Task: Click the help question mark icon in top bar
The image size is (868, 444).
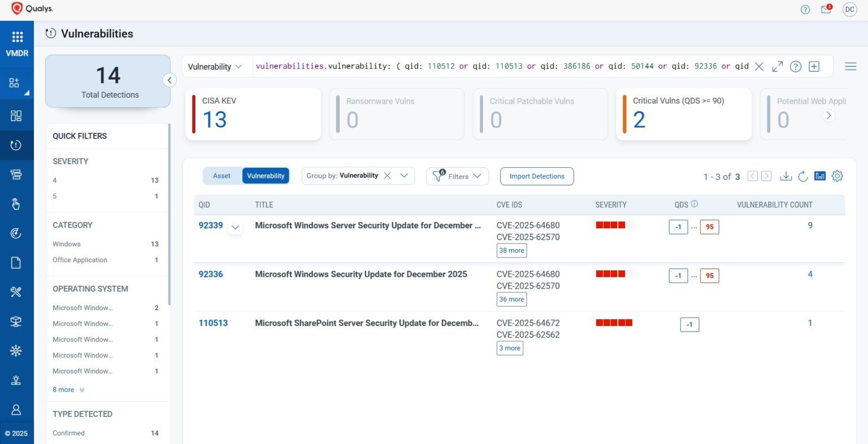Action: (x=805, y=10)
